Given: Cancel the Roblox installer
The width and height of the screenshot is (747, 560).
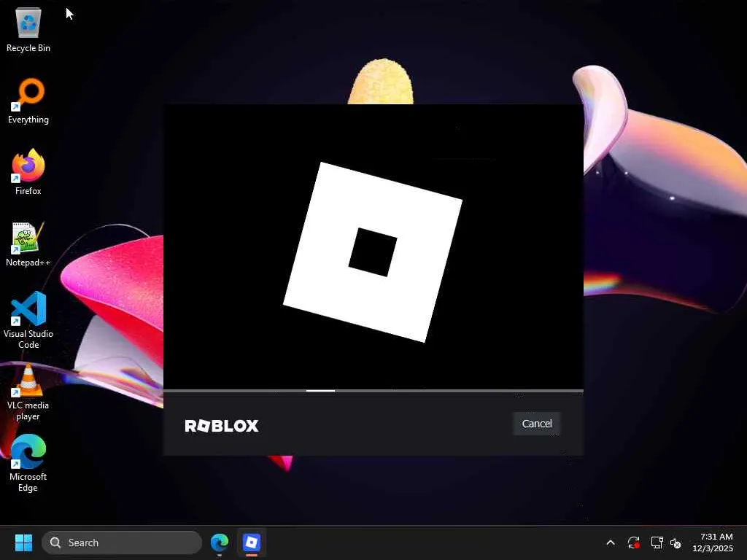Looking at the screenshot, I should click(x=536, y=424).
